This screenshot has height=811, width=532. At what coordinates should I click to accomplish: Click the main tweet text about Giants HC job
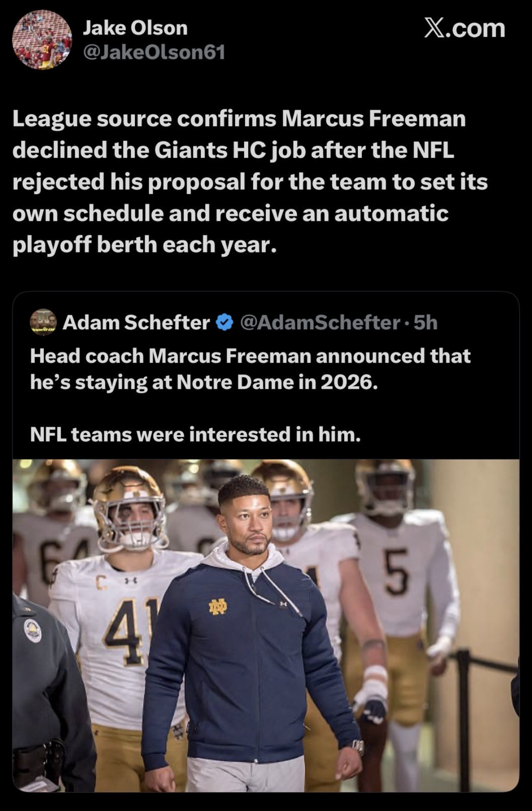250,182
